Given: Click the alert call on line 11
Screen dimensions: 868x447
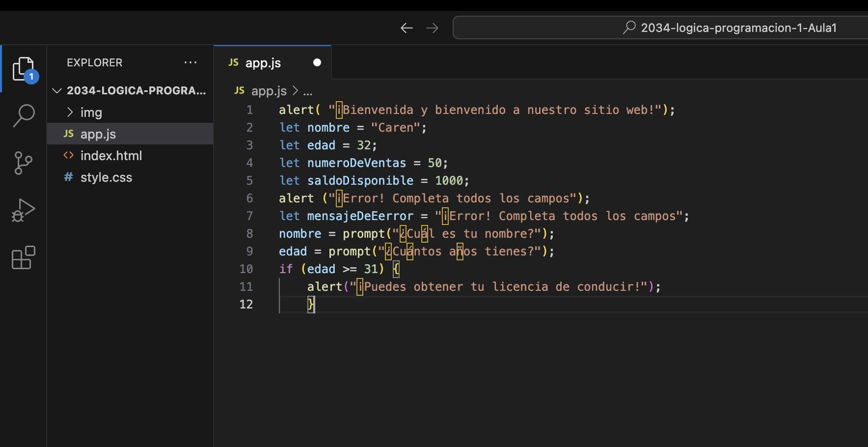Looking at the screenshot, I should [x=325, y=286].
